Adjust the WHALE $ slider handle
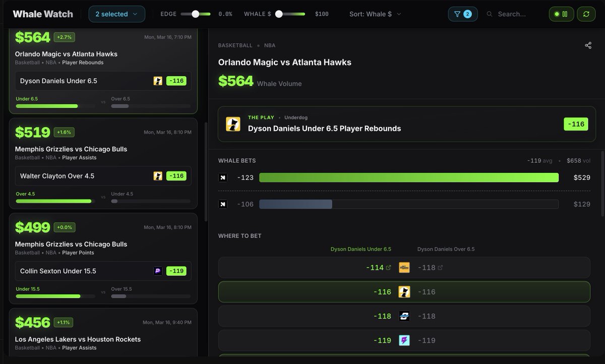Screen dimensions: 605x364 [x=279, y=14]
